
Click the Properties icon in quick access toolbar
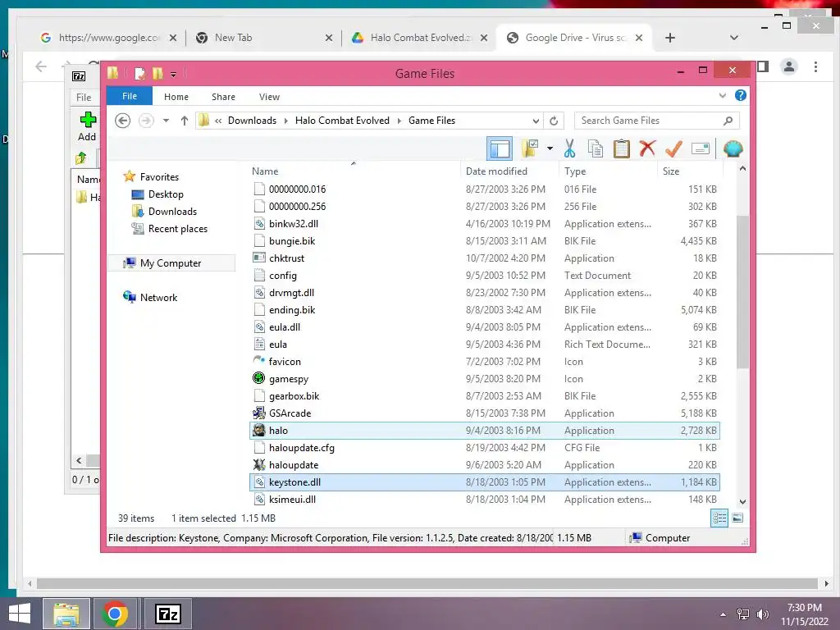[139, 73]
